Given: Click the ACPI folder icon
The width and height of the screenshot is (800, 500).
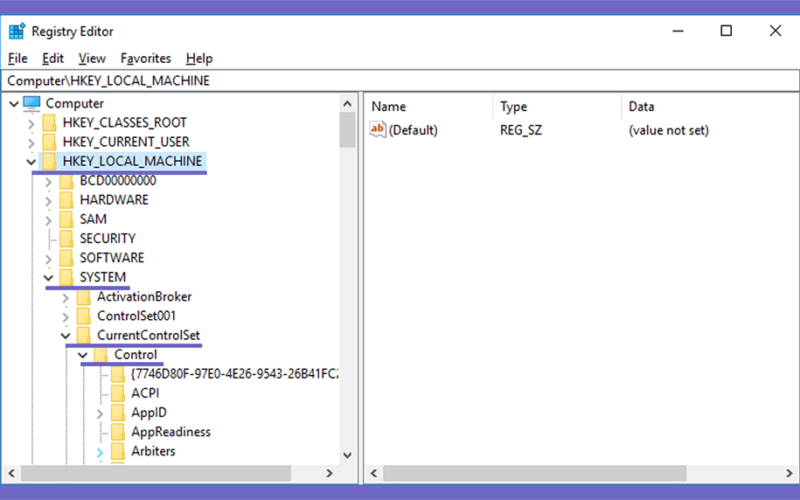Looking at the screenshot, I should (118, 393).
